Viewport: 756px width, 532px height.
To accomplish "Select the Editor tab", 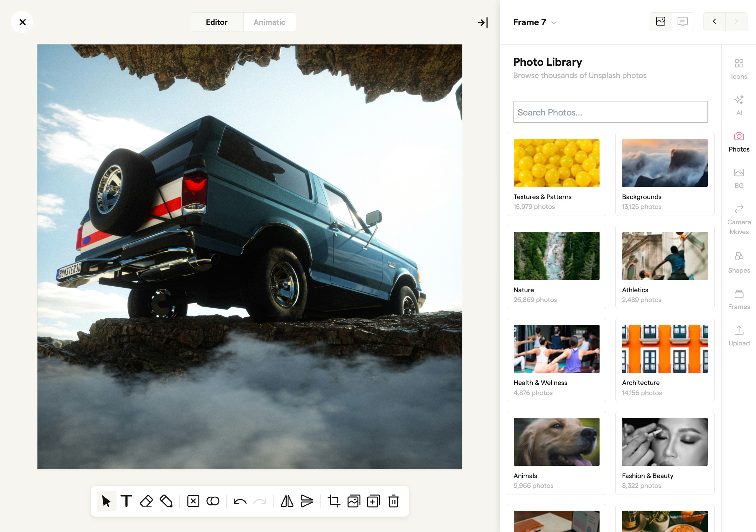I will [216, 22].
